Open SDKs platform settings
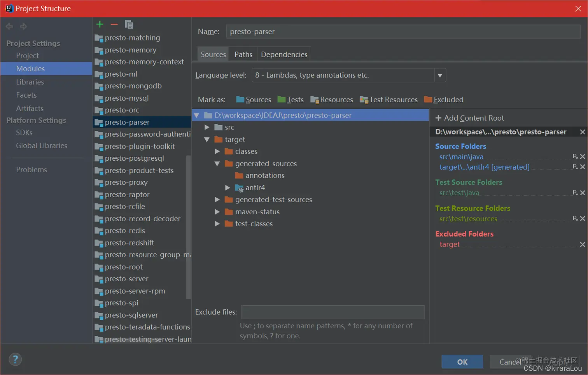 24,132
